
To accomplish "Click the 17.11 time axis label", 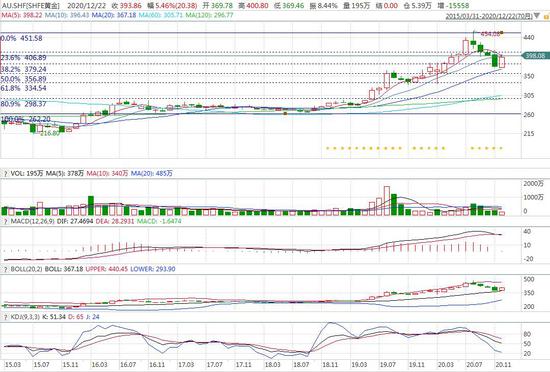I will click(x=243, y=365).
